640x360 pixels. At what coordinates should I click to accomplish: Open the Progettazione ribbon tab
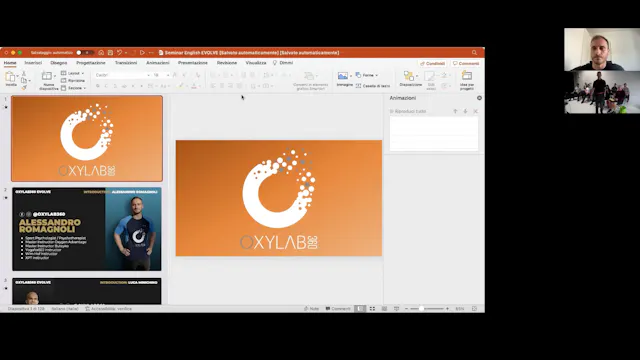[91, 63]
